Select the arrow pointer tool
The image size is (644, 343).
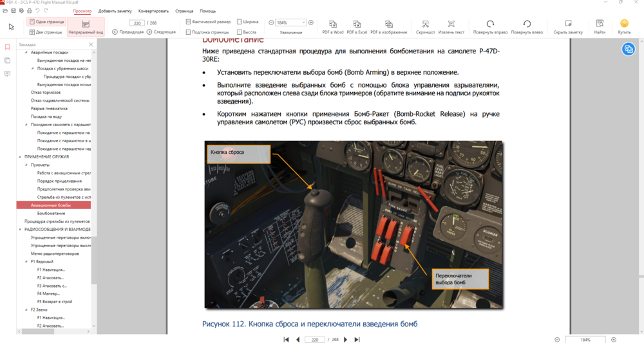point(11,26)
